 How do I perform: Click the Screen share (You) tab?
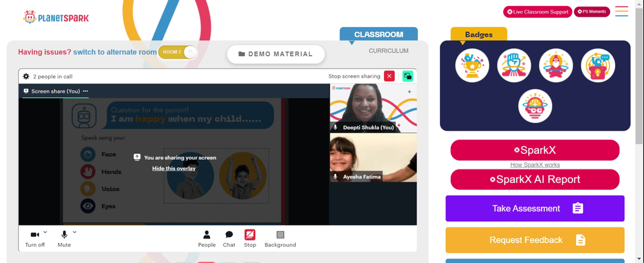point(55,92)
